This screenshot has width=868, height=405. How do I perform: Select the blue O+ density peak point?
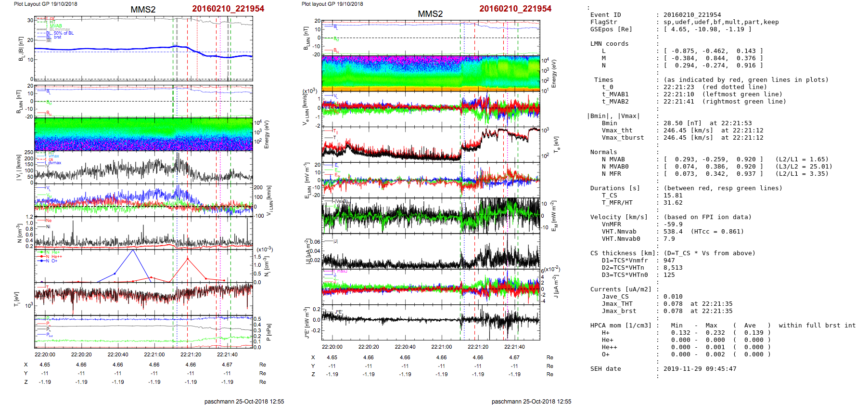(133, 250)
